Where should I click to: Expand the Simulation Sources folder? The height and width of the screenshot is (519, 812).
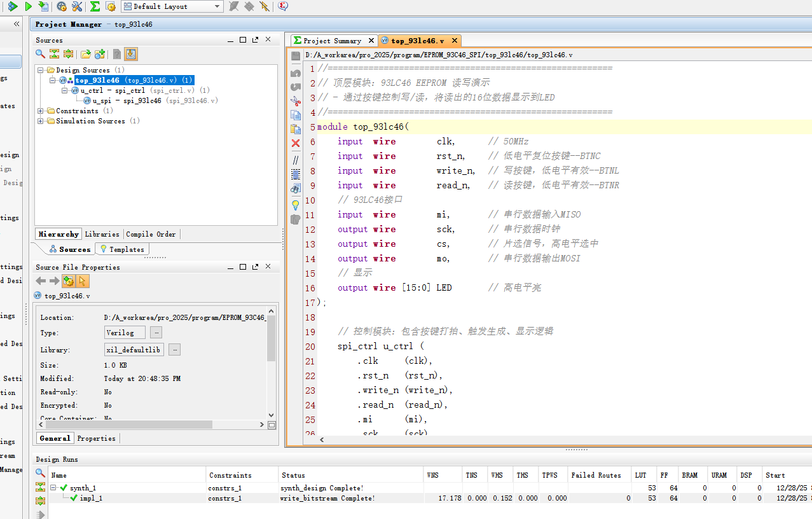pos(41,121)
